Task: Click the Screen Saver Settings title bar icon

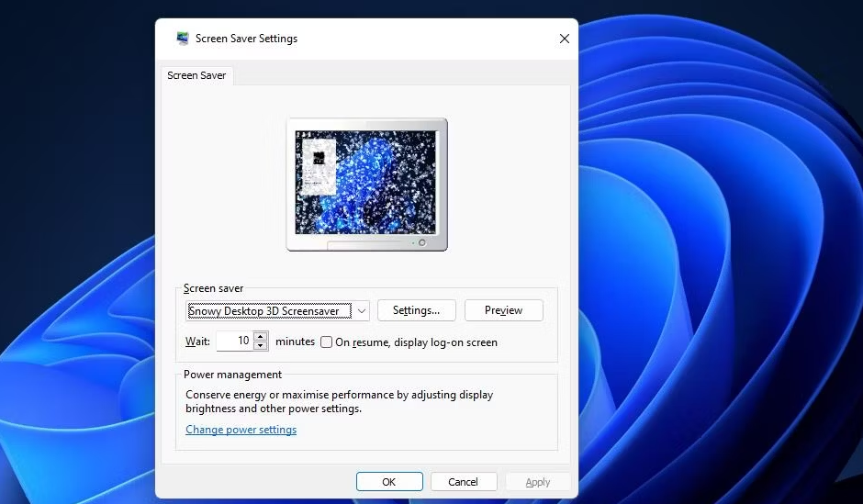Action: click(183, 39)
